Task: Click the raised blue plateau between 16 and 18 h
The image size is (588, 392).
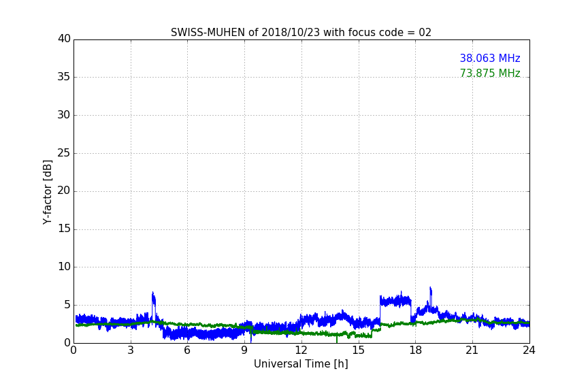Action: [x=395, y=301]
